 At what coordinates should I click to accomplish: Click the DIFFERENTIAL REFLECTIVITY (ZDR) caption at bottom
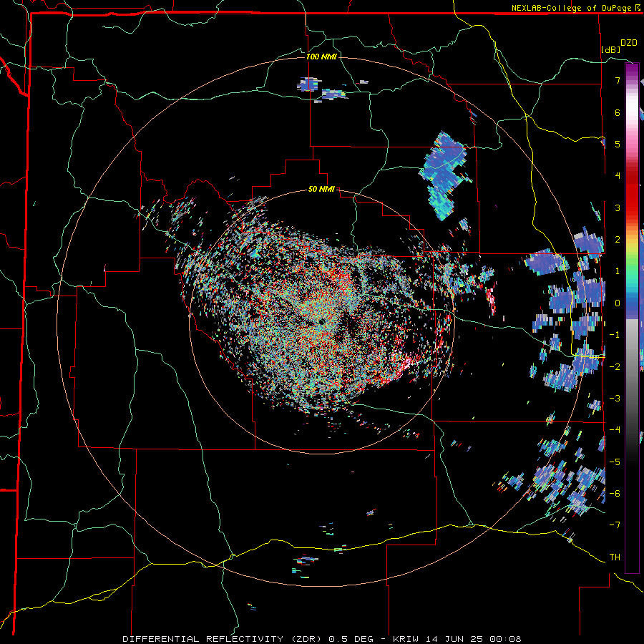pyautogui.click(x=322, y=639)
